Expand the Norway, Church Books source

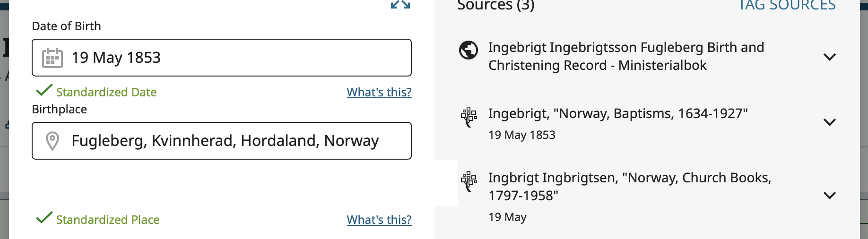coord(829,196)
